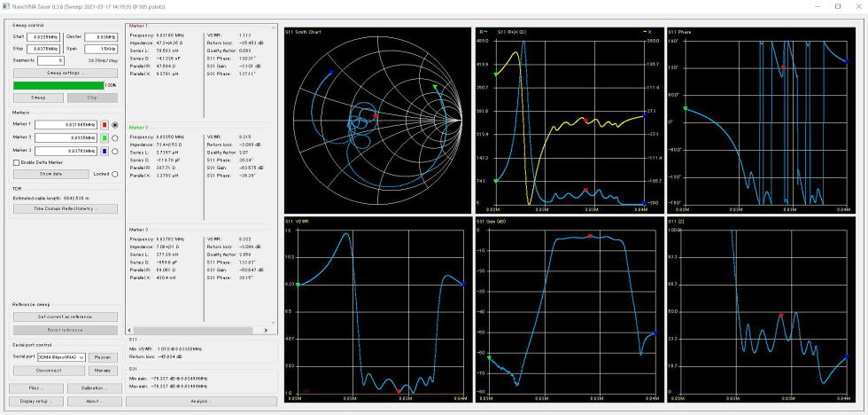Click the red marker on S21 Gain chart

(589, 235)
